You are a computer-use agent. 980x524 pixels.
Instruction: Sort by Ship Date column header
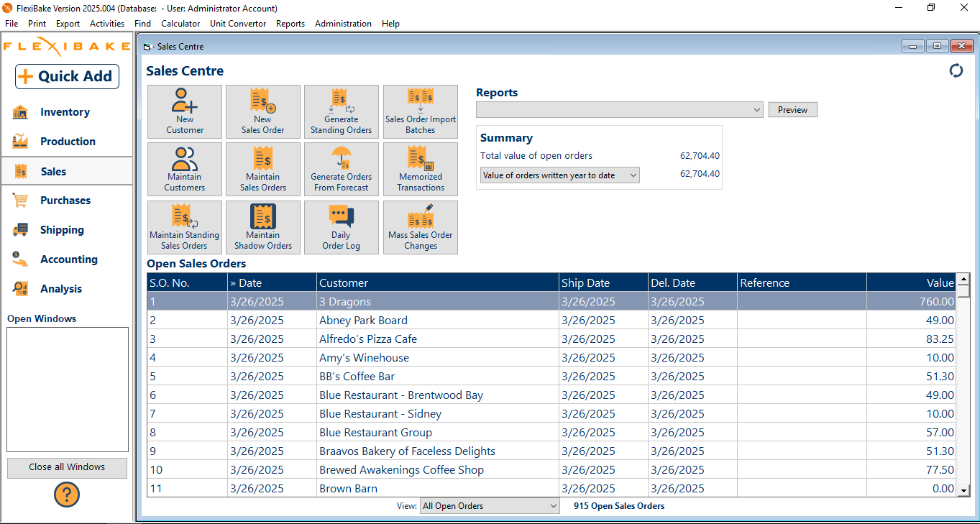click(603, 282)
